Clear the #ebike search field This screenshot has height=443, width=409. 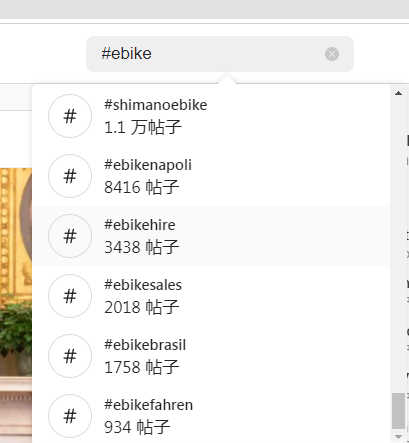click(x=332, y=54)
